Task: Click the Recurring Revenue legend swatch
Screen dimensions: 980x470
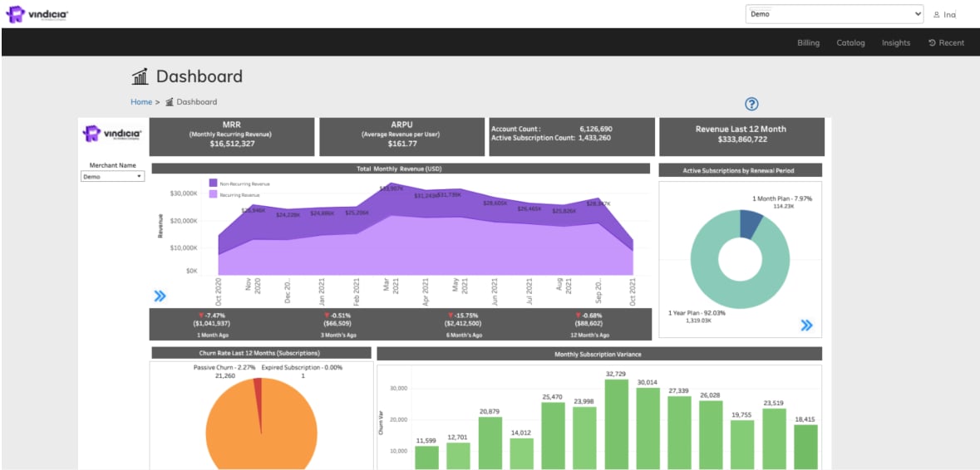Action: [213, 195]
